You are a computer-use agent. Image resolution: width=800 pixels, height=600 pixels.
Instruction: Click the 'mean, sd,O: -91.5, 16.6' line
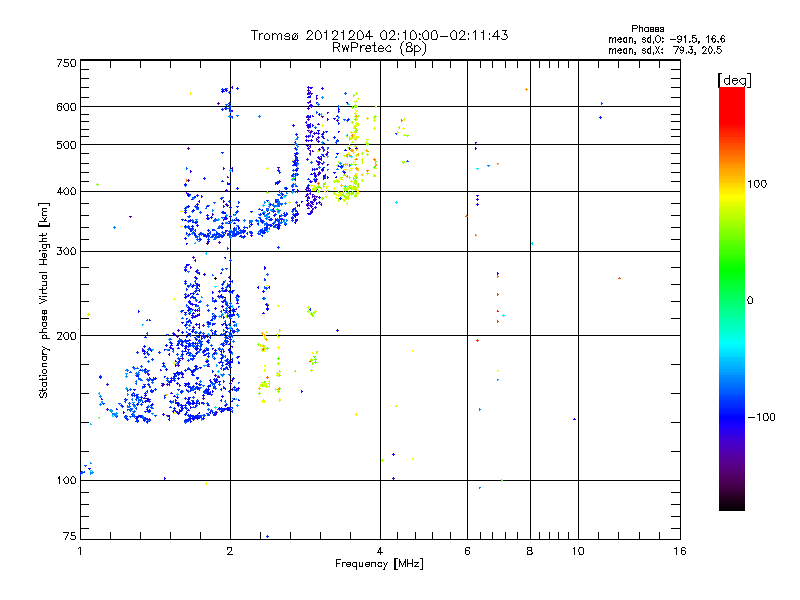(666, 39)
